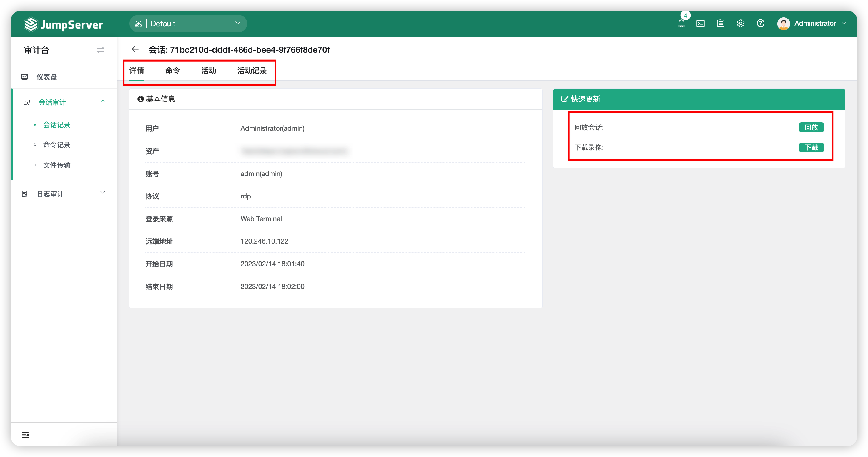Click start date 2023/02/14 18:01:40
Viewport: 868px width, 457px height.
click(272, 264)
